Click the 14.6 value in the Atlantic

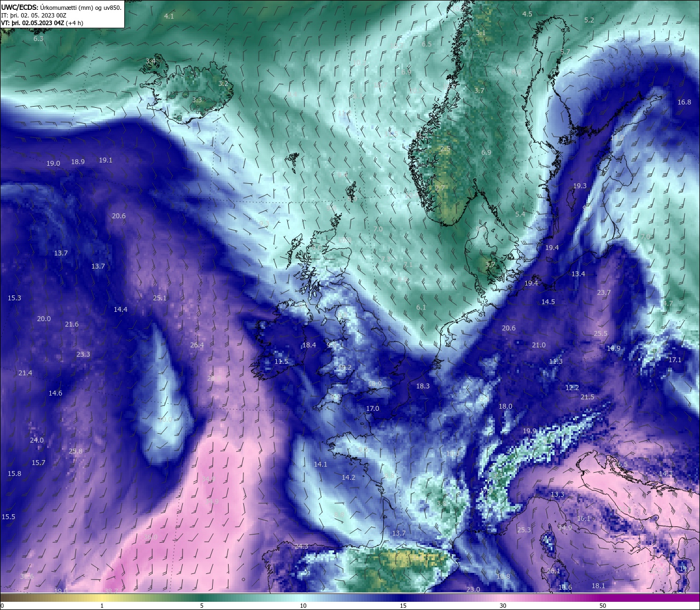[55, 393]
